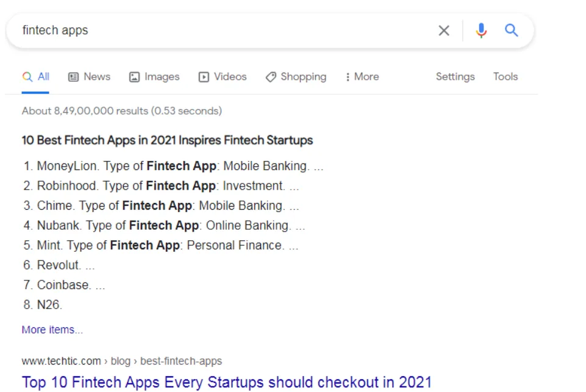Click the All tab magnifier icon

[27, 77]
